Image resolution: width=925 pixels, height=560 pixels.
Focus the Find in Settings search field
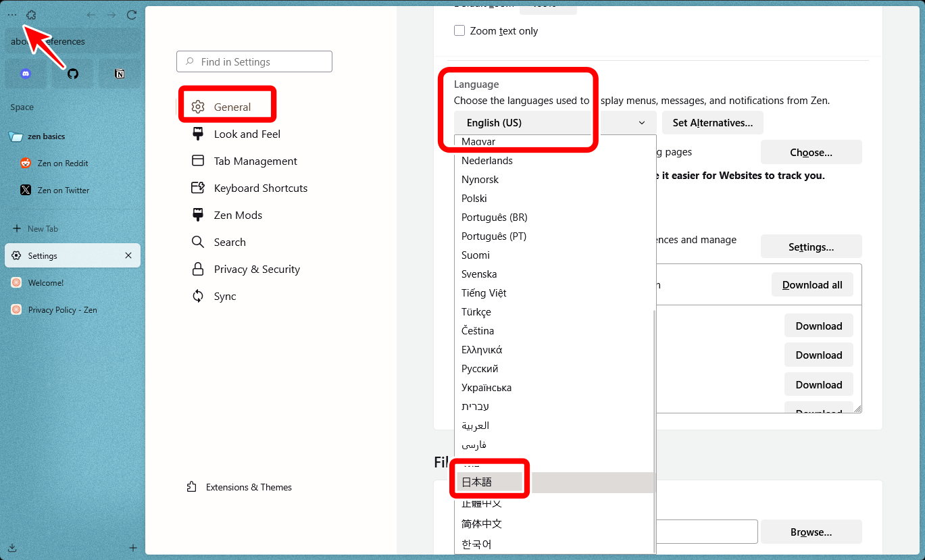[254, 61]
